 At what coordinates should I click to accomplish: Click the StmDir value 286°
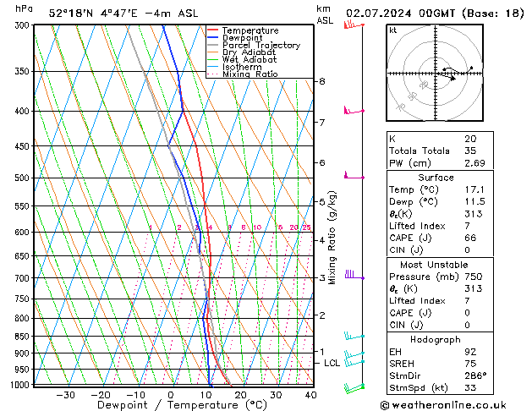[x=475, y=375]
